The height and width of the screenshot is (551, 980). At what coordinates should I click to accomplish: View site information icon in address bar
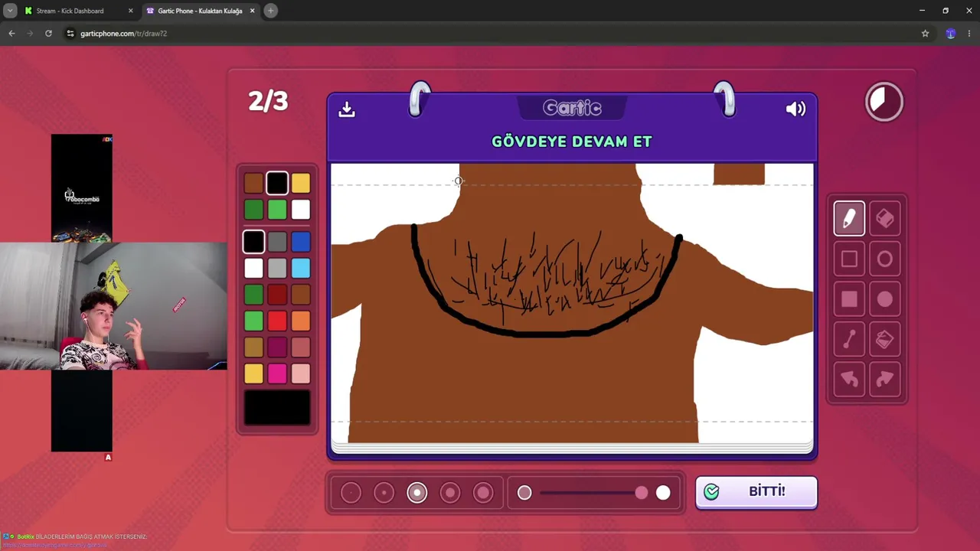point(70,34)
